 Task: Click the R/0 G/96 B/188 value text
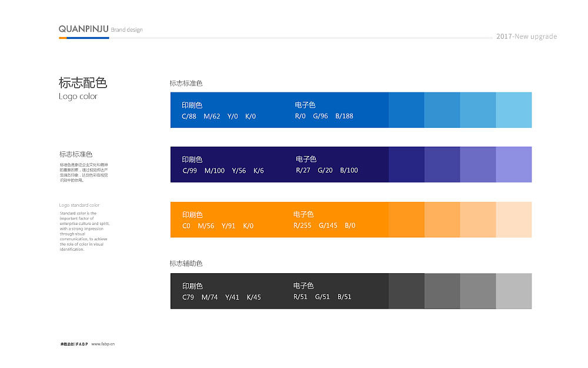pos(324,117)
